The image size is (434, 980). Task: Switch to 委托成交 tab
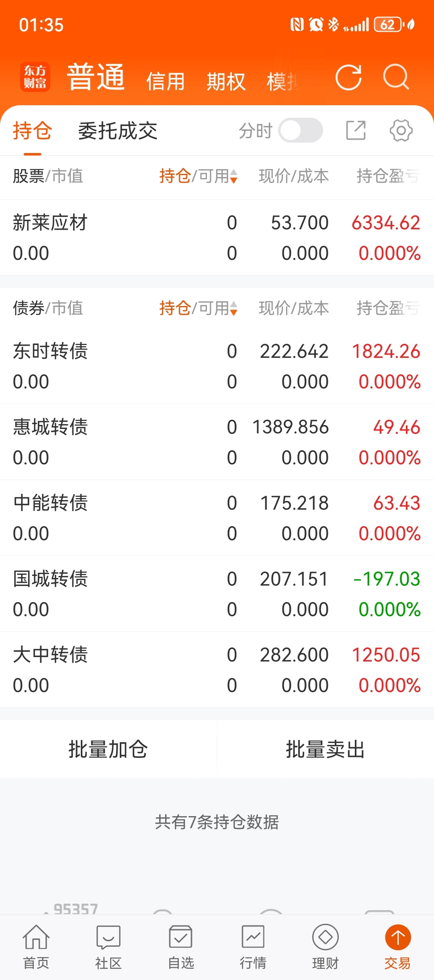pyautogui.click(x=118, y=131)
